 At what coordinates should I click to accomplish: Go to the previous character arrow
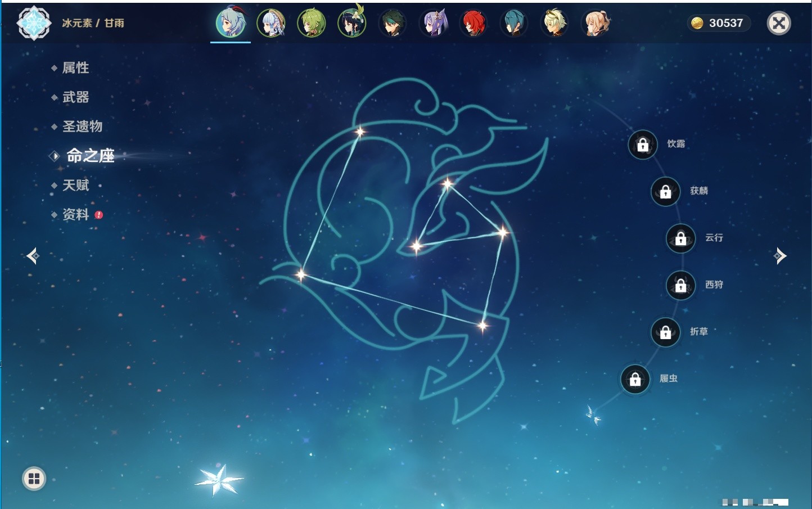[x=33, y=256]
